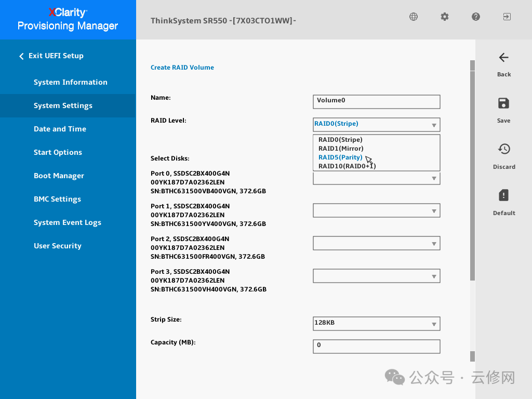Open Start Options in sidebar
Screen dimensions: 532x399
click(x=58, y=152)
